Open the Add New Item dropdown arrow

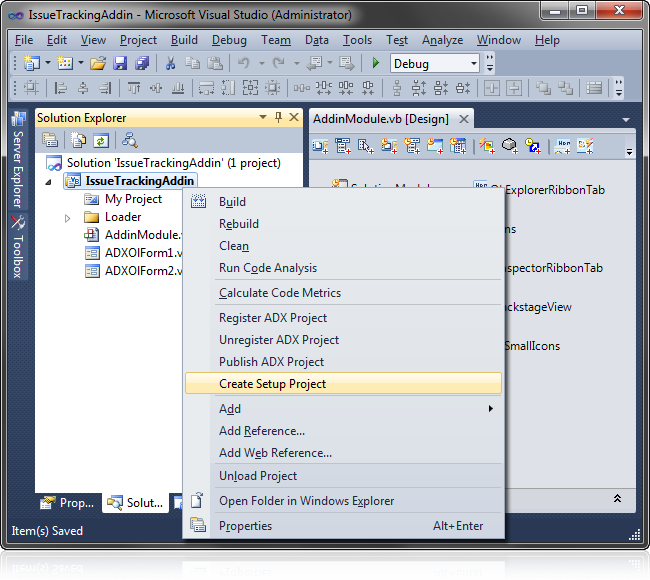tap(81, 63)
